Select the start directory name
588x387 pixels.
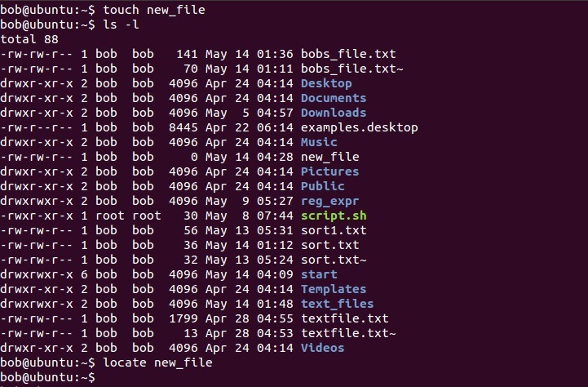(x=319, y=274)
